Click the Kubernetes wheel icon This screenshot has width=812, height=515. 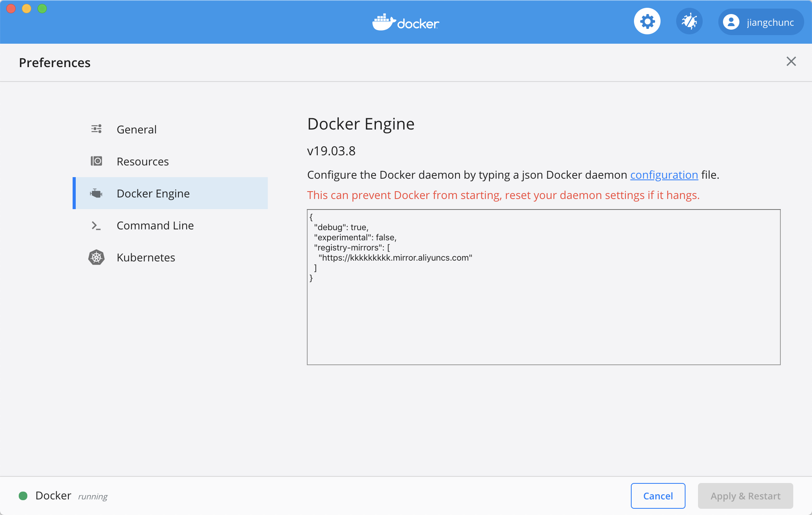(x=96, y=257)
